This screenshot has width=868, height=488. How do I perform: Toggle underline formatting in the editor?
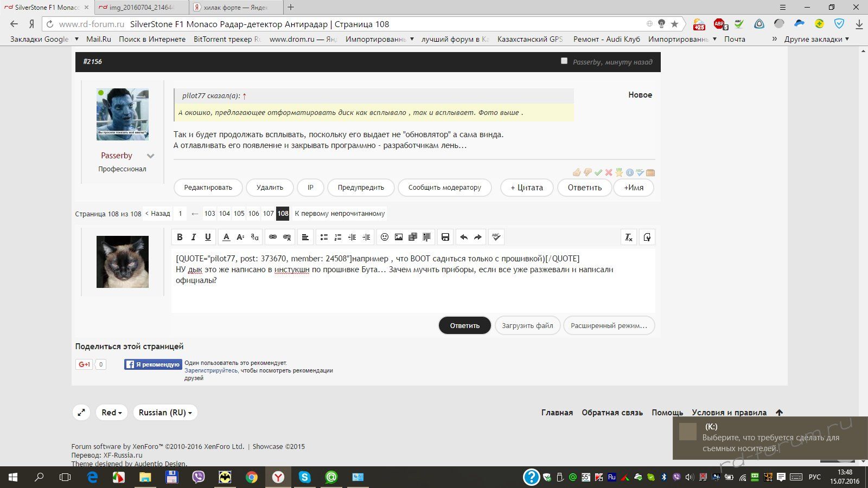point(208,237)
